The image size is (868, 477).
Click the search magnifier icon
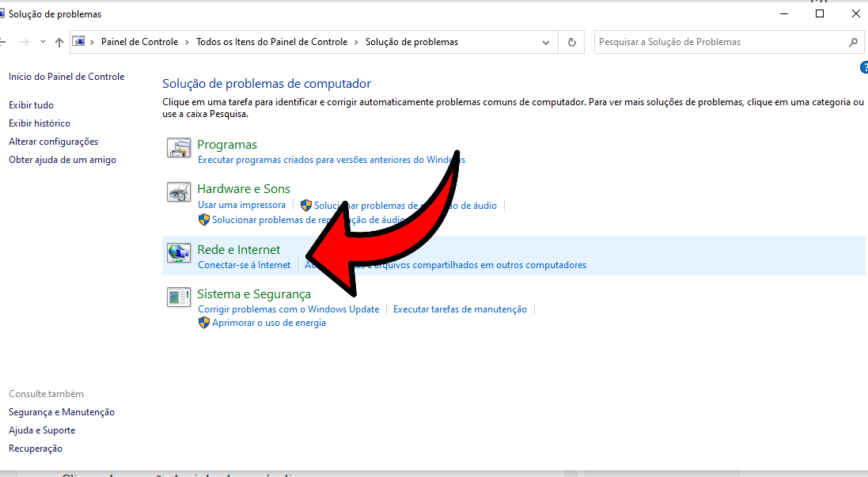pos(853,42)
